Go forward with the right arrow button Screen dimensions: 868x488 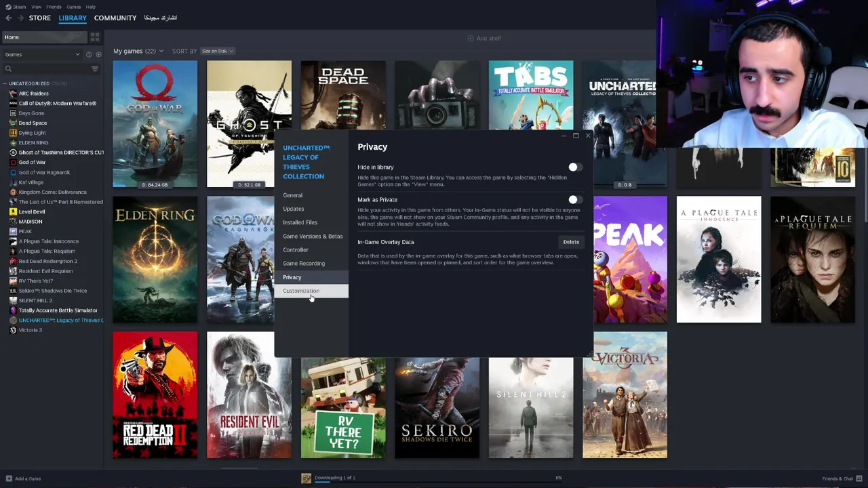pyautogui.click(x=20, y=18)
